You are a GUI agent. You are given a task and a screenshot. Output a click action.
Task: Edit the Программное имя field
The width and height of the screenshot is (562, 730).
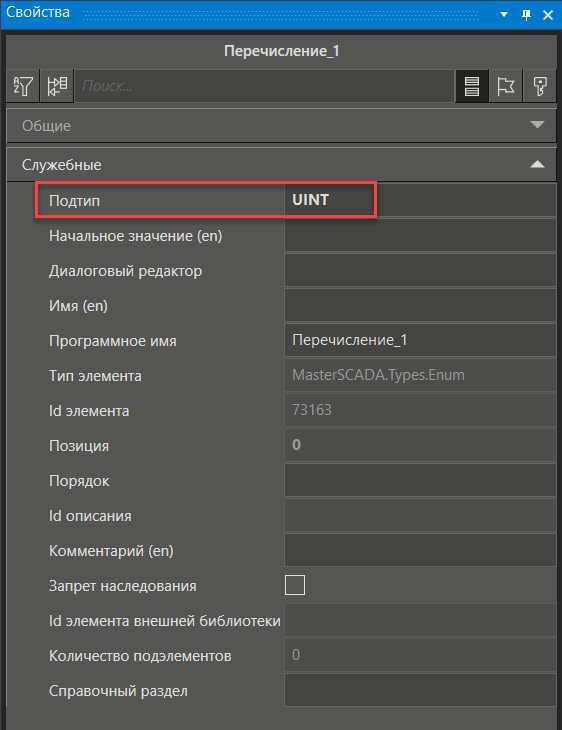pyautogui.click(x=420, y=340)
